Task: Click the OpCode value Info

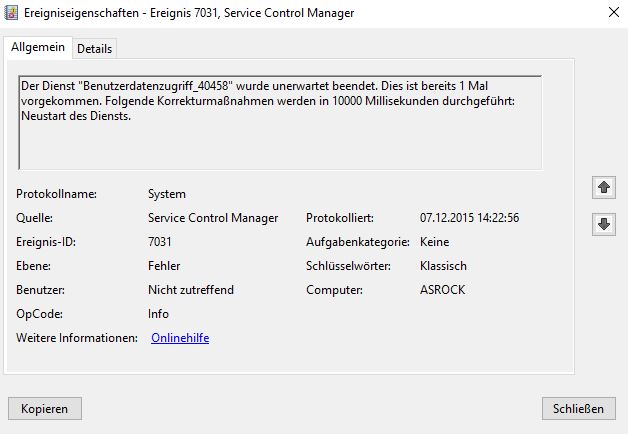Action: [x=158, y=314]
